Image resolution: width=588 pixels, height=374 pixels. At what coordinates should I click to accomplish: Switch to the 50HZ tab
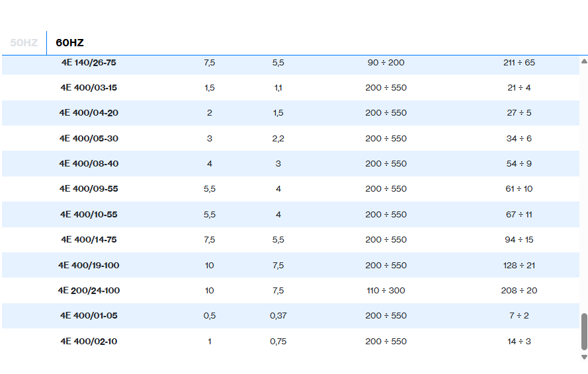click(x=24, y=43)
